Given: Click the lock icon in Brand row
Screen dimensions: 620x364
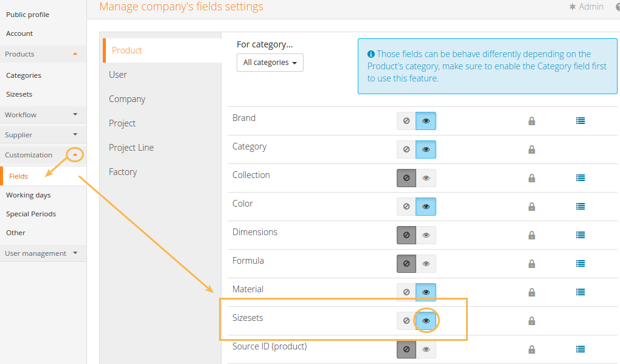Looking at the screenshot, I should pyautogui.click(x=532, y=121).
